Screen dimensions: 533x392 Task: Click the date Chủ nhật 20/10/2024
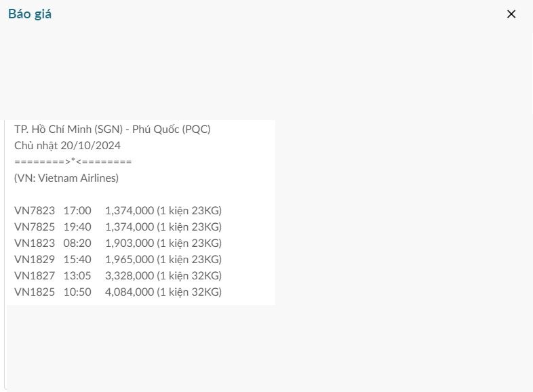[x=67, y=145]
